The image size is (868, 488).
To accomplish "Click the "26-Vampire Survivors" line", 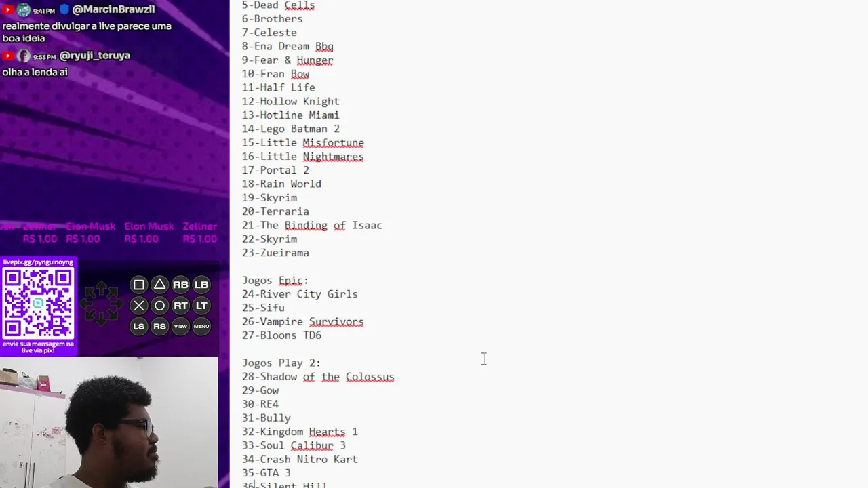I will click(x=302, y=322).
